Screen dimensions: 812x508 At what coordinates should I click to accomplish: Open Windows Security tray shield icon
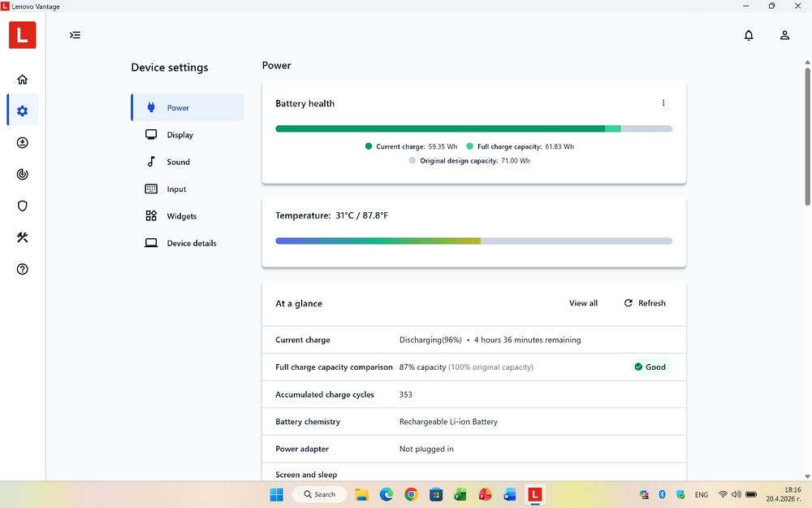click(x=680, y=494)
